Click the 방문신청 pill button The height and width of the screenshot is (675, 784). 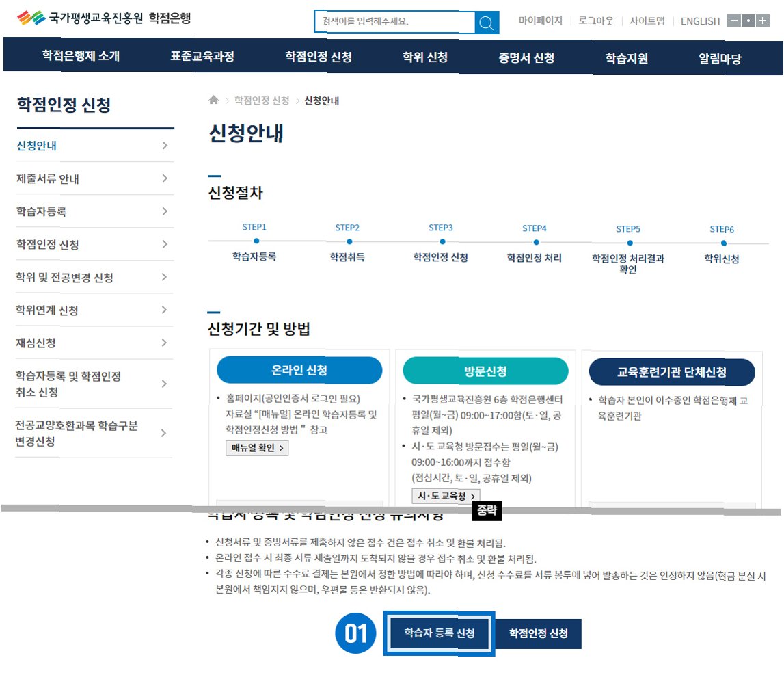coord(485,371)
